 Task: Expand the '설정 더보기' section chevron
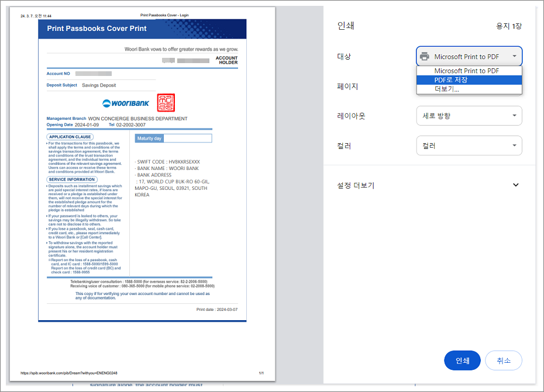click(x=516, y=185)
